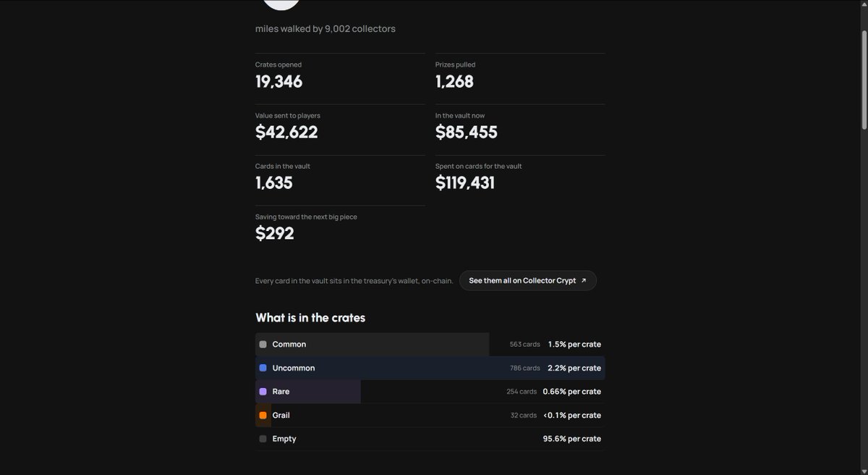Select the Rare crate row

point(430,392)
